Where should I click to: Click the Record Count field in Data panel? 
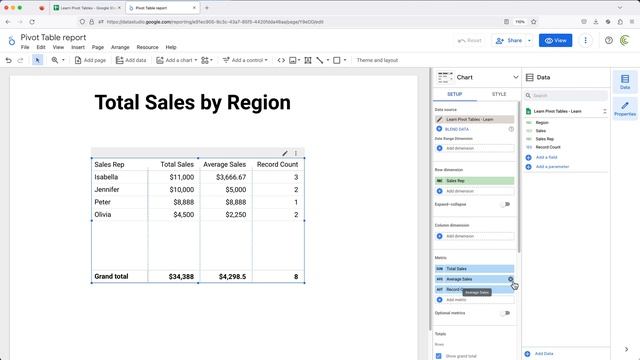(548, 147)
